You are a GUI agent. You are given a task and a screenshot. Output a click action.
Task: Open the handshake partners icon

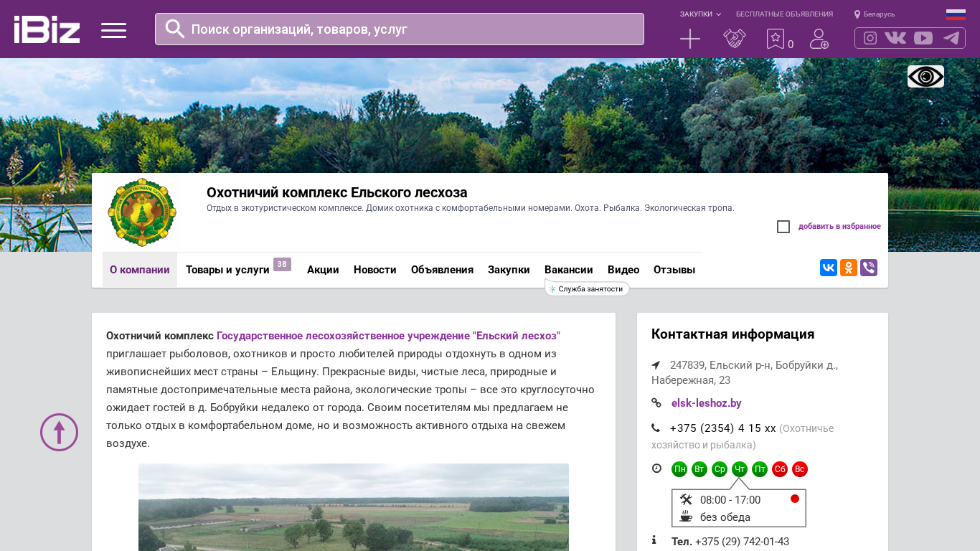click(x=735, y=39)
